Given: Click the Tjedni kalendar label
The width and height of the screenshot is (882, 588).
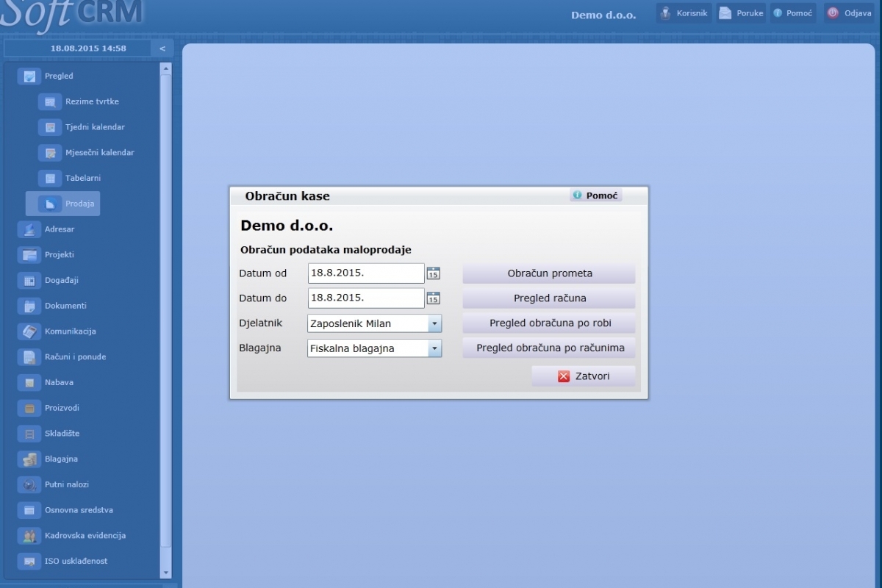Looking at the screenshot, I should [95, 127].
